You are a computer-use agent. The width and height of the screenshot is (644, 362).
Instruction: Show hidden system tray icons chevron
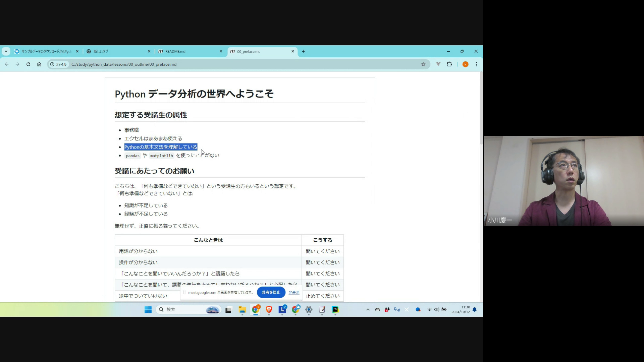tap(368, 310)
